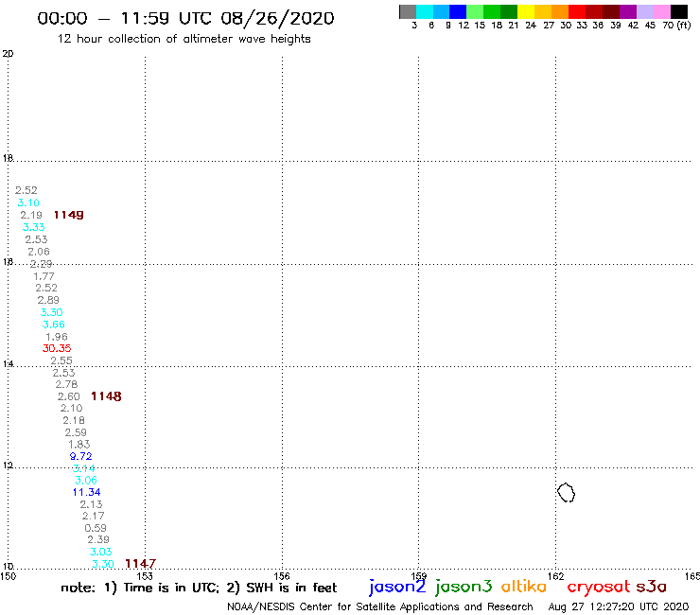Click the blue 9.72 wave height reading
The width and height of the screenshot is (700, 615).
click(x=80, y=456)
